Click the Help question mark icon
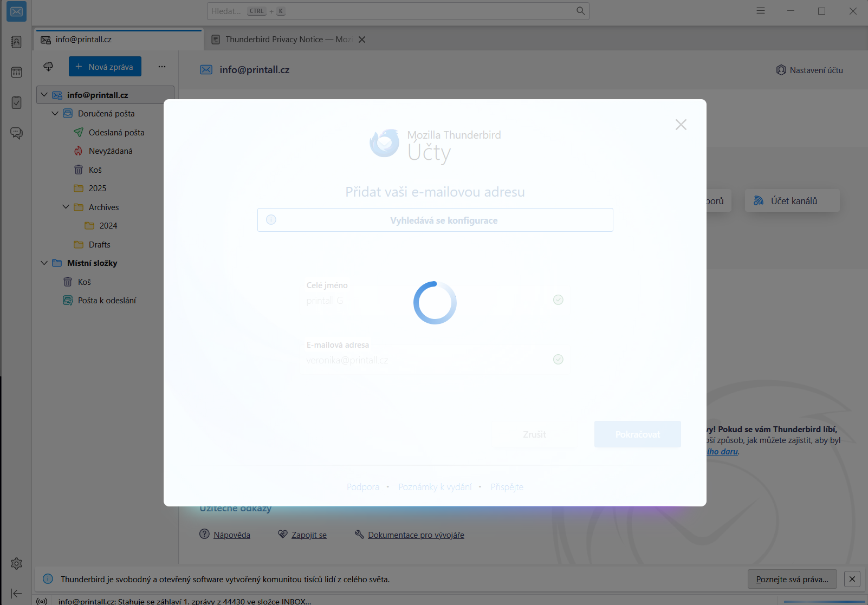Viewport: 868px width, 605px height. (x=204, y=534)
